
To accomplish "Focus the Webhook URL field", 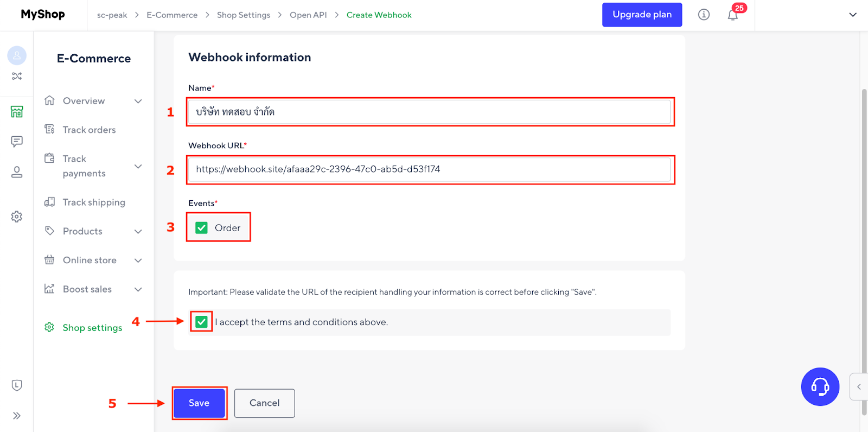I will [x=430, y=169].
